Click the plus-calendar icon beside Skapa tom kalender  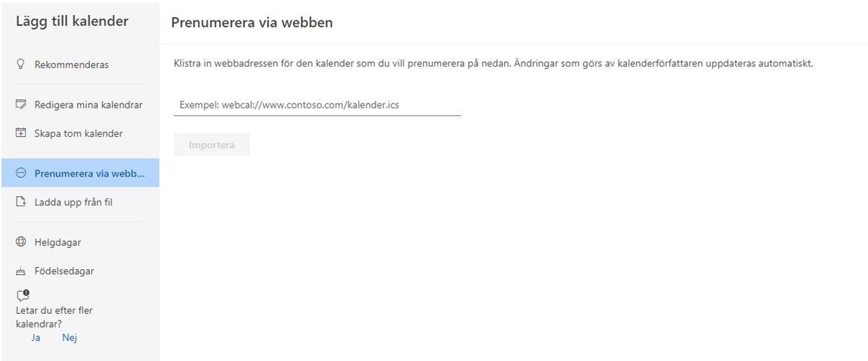click(x=21, y=133)
